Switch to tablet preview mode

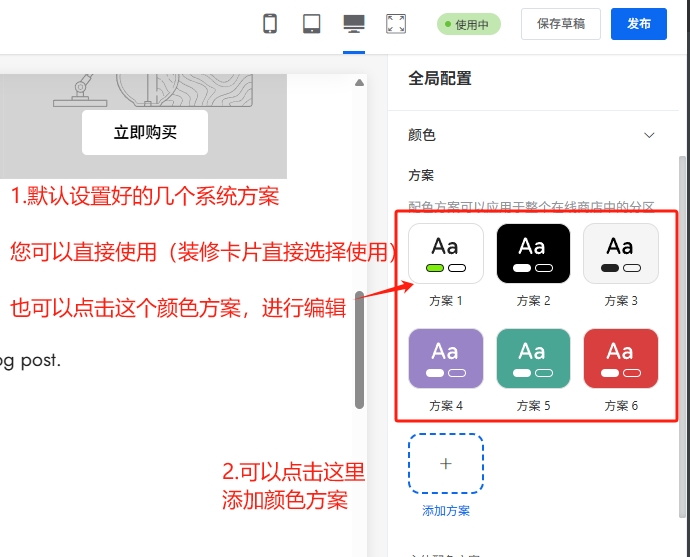coord(311,24)
